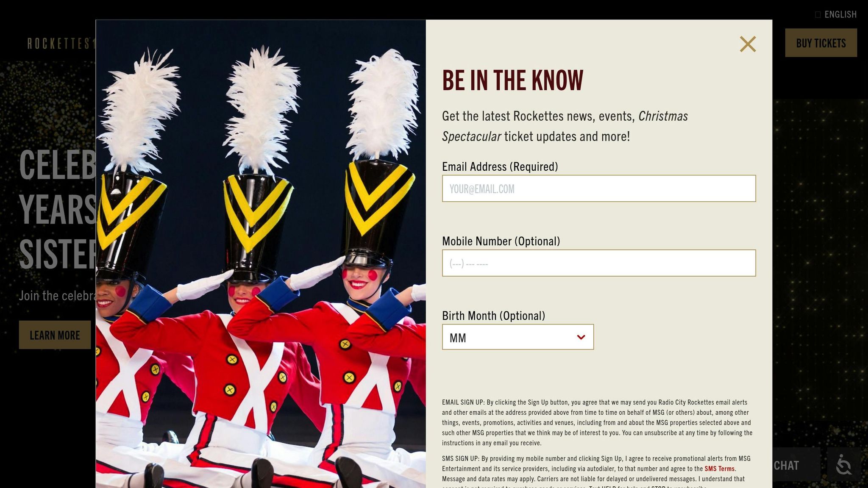
Task: Click the small icon beside ENGLISH
Action: coord(818,14)
